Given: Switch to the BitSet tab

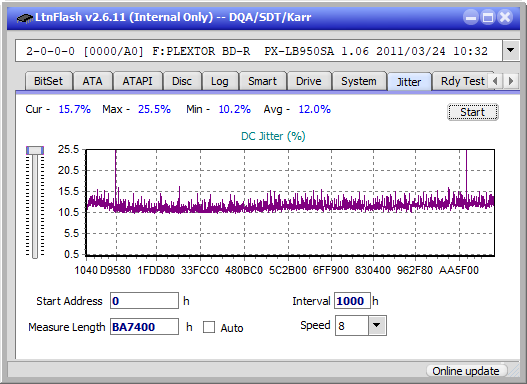Looking at the screenshot, I should [x=48, y=81].
